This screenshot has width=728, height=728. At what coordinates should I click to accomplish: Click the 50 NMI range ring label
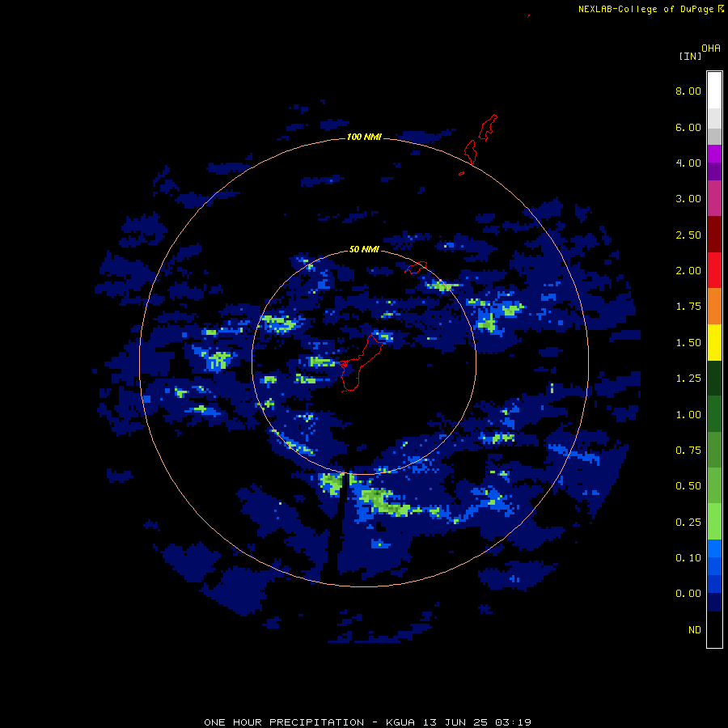click(x=364, y=249)
